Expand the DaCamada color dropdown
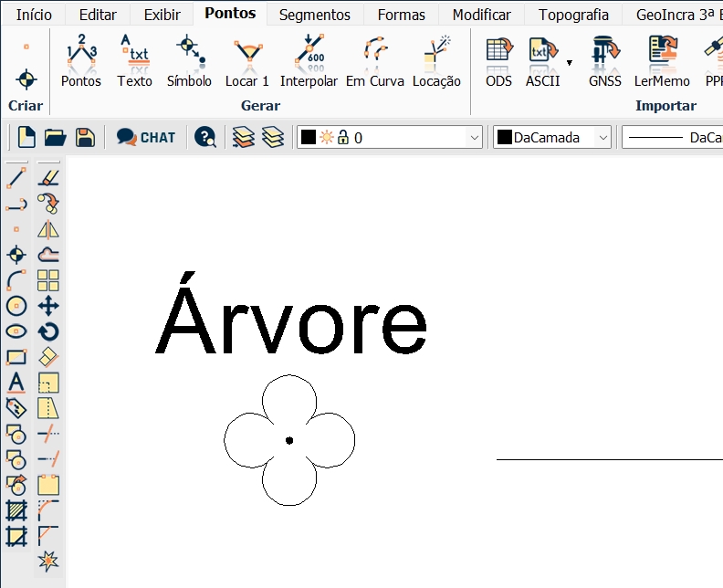The width and height of the screenshot is (723, 588). [x=602, y=138]
